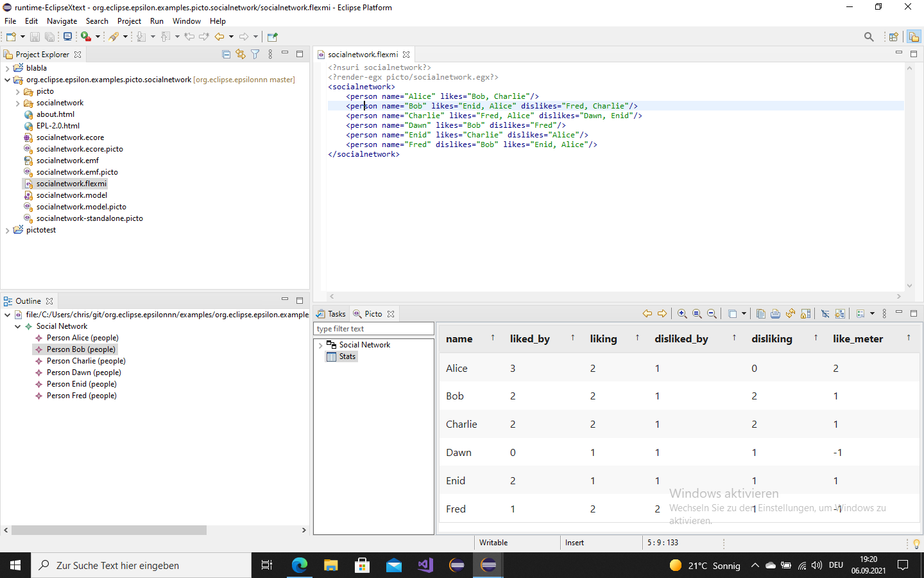This screenshot has height=578, width=924.
Task: Click the Picto type filter text field
Action: click(x=373, y=329)
